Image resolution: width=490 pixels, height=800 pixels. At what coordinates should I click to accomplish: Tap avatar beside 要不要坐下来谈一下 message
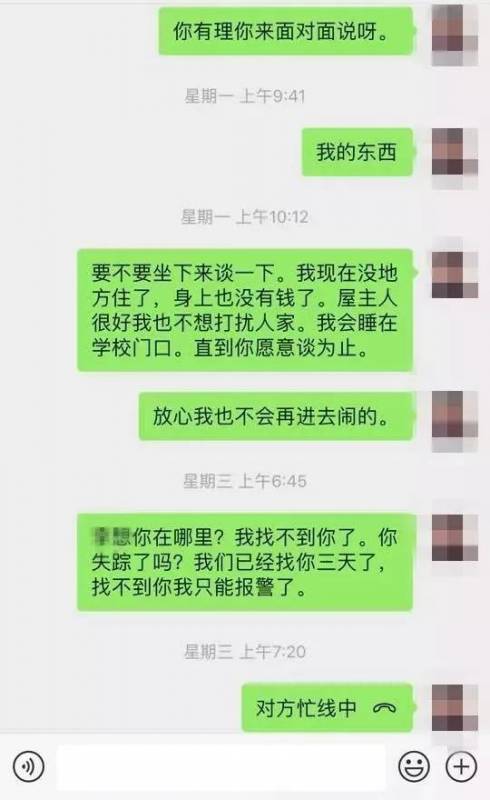pyautogui.click(x=455, y=274)
